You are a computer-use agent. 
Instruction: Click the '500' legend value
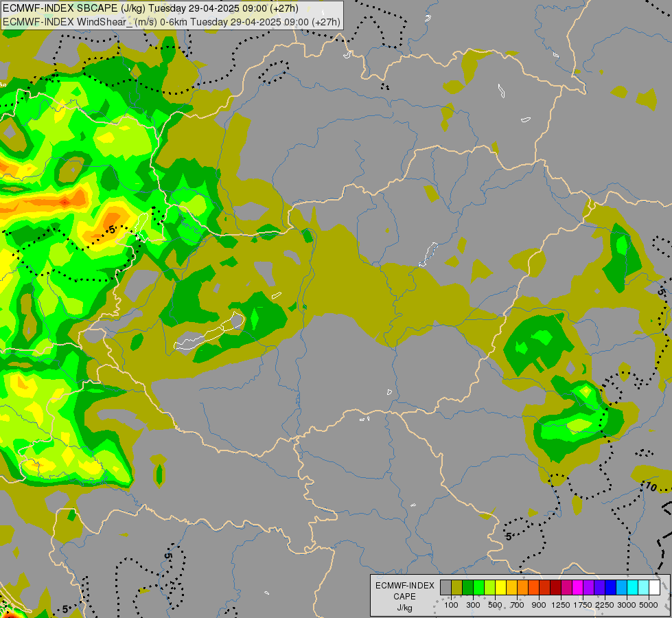495,605
